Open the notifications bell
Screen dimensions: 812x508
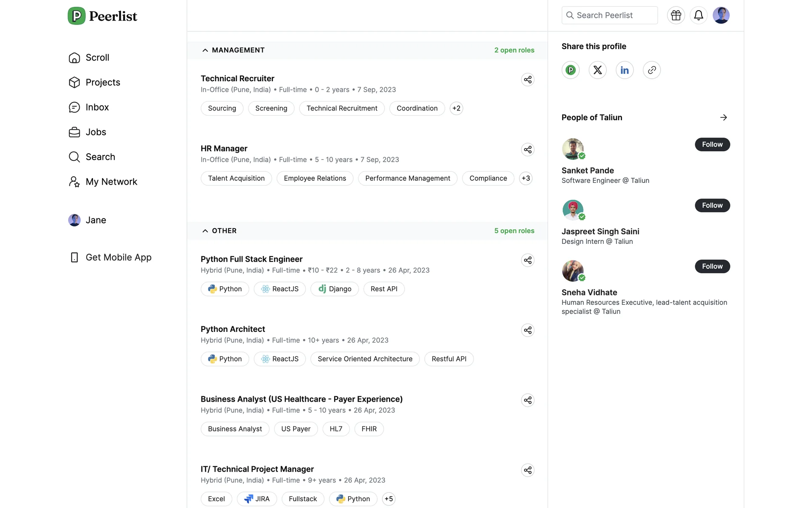tap(698, 15)
